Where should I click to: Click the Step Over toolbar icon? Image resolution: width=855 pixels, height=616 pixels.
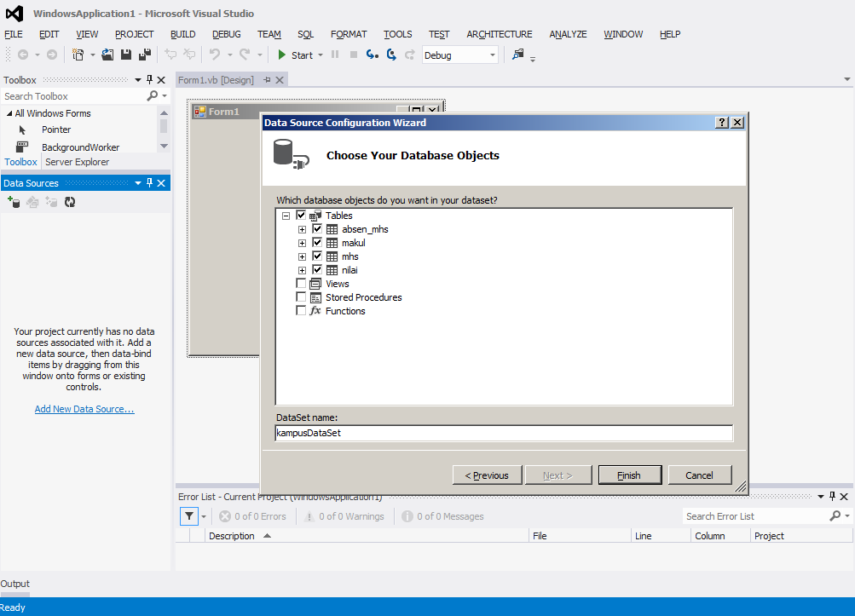pyautogui.click(x=391, y=55)
